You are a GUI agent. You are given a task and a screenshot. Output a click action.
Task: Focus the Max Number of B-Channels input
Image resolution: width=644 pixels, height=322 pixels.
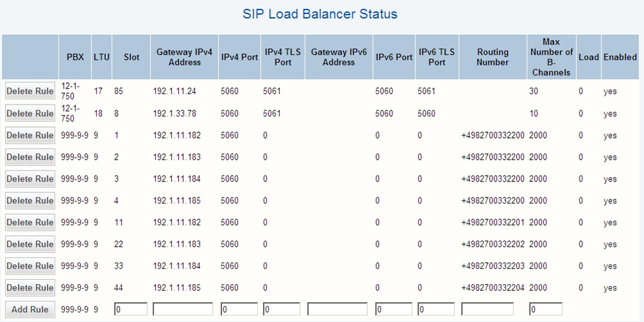[x=546, y=309]
